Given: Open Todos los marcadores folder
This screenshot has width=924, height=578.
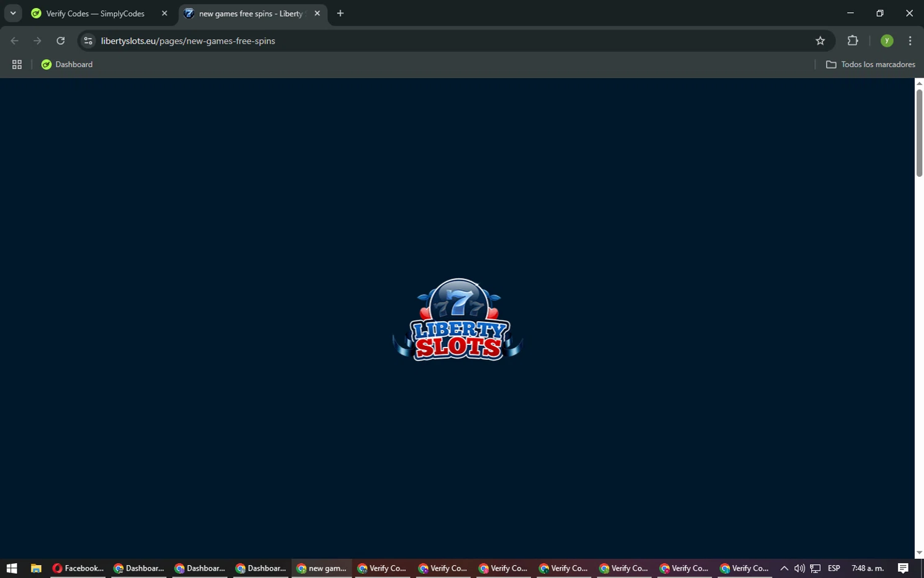Looking at the screenshot, I should tap(870, 65).
